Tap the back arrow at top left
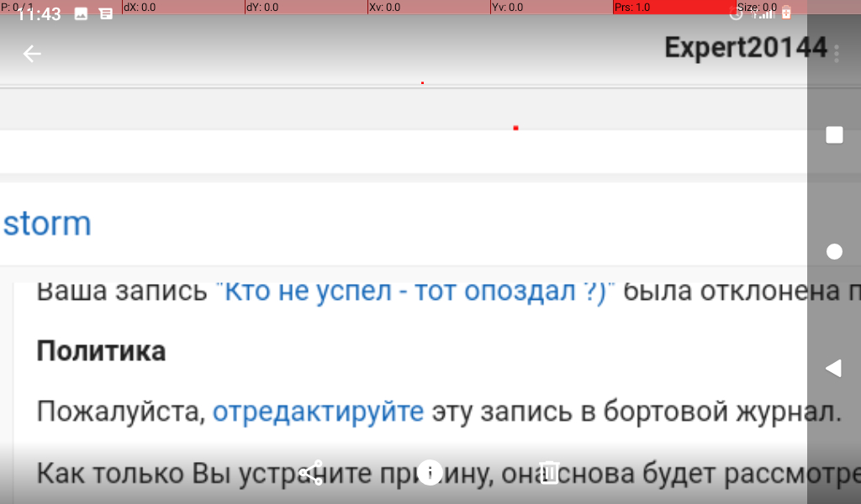This screenshot has width=861, height=504. [32, 54]
